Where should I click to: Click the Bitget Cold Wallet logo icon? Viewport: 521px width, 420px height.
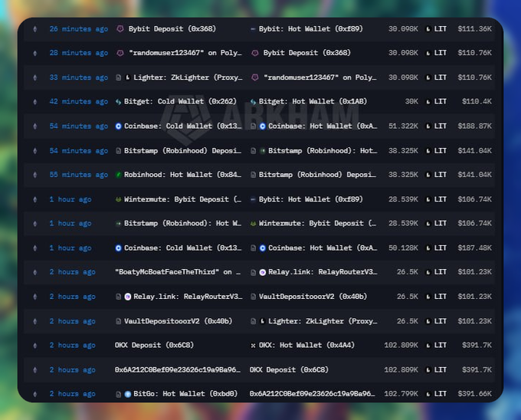click(x=118, y=102)
